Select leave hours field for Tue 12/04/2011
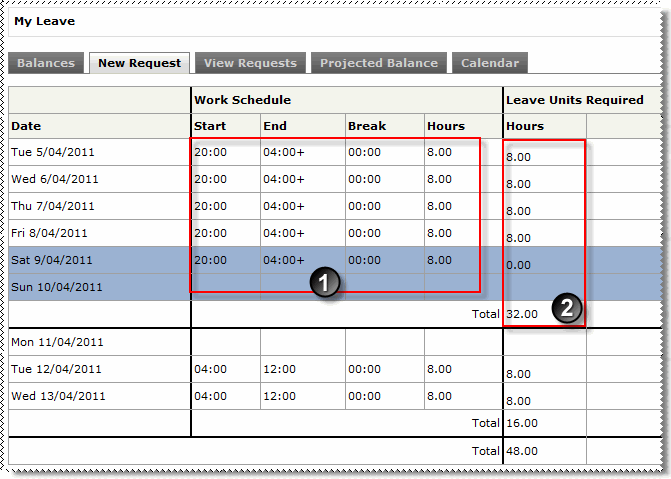This screenshot has width=671, height=479. coord(519,374)
